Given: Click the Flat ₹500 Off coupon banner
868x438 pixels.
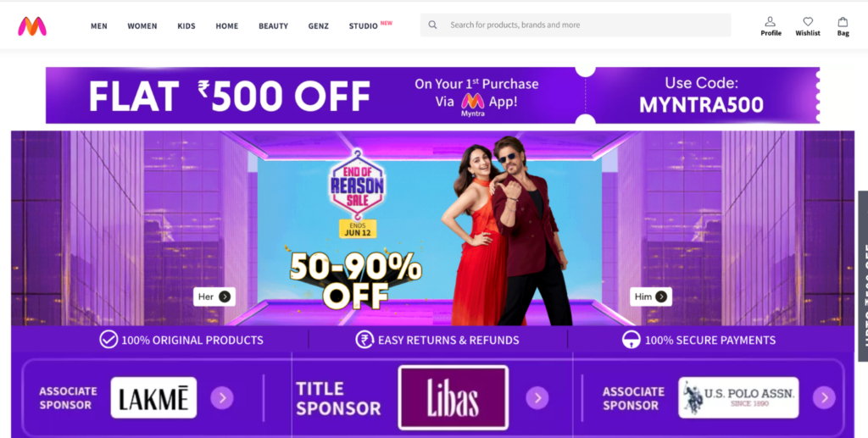Looking at the screenshot, I should click(x=432, y=95).
